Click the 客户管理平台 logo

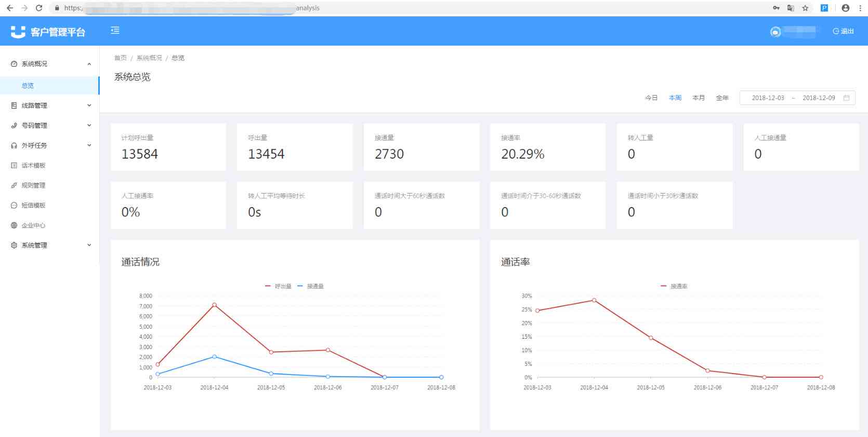pyautogui.click(x=48, y=32)
